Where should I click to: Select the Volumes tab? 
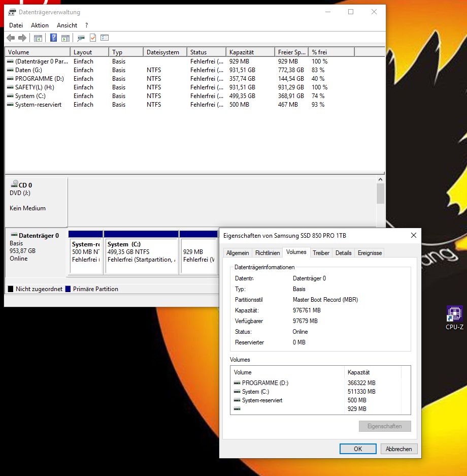[296, 252]
